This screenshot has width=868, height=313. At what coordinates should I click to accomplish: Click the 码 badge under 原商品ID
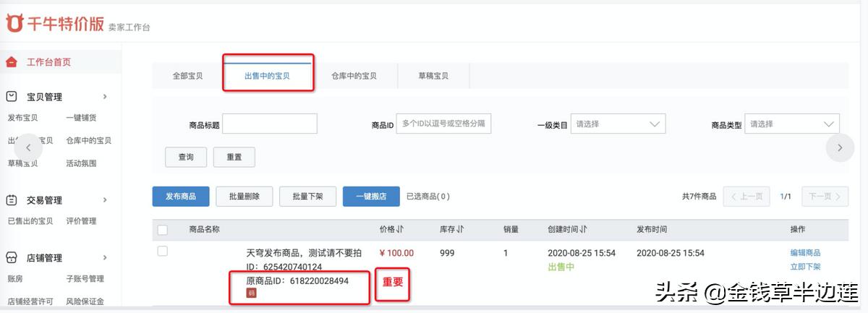(252, 293)
